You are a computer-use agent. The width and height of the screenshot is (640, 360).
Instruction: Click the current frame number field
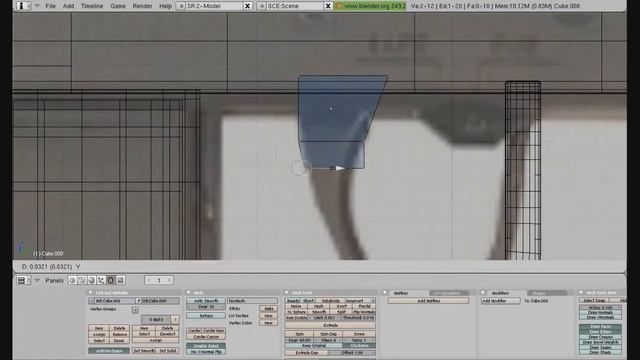coord(159,280)
